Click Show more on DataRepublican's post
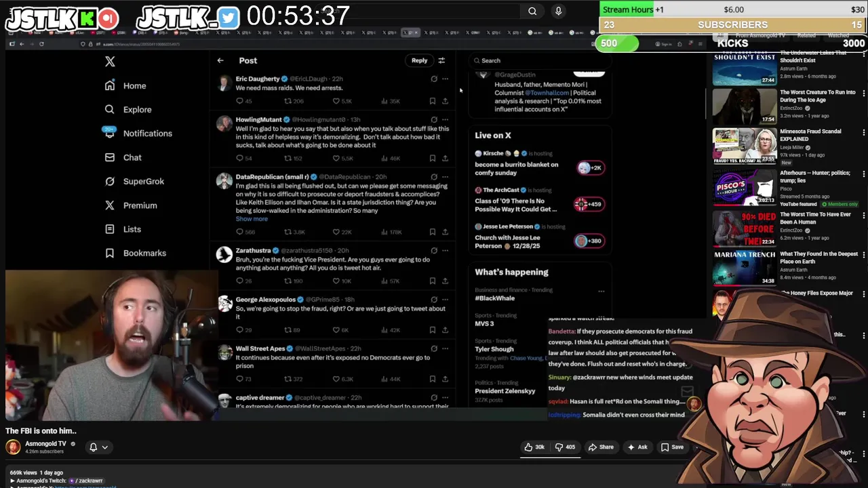Image resolution: width=868 pixels, height=488 pixels. [x=252, y=219]
